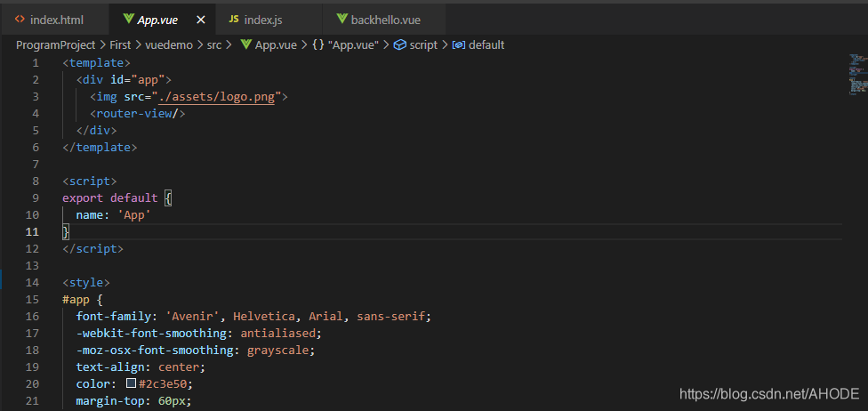The width and height of the screenshot is (868, 411).
Task: Click the #2c3e50 color swatch
Action: (x=132, y=383)
